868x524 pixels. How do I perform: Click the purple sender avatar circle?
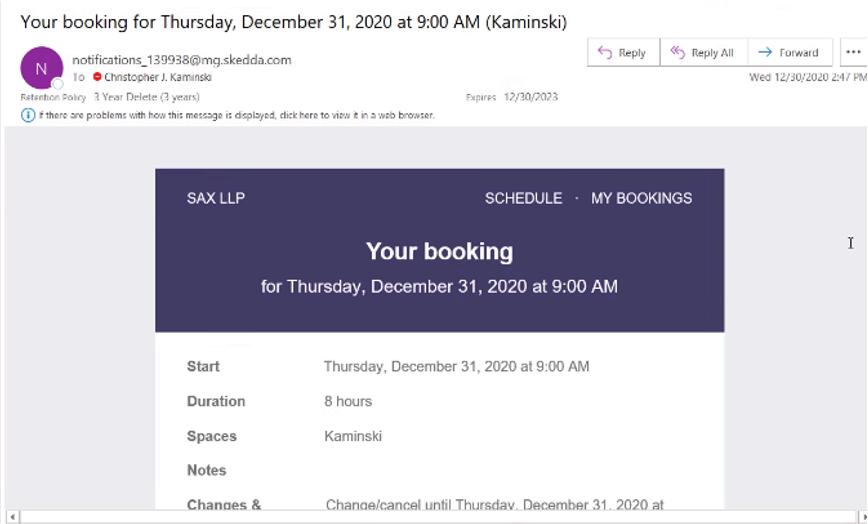pyautogui.click(x=41, y=68)
